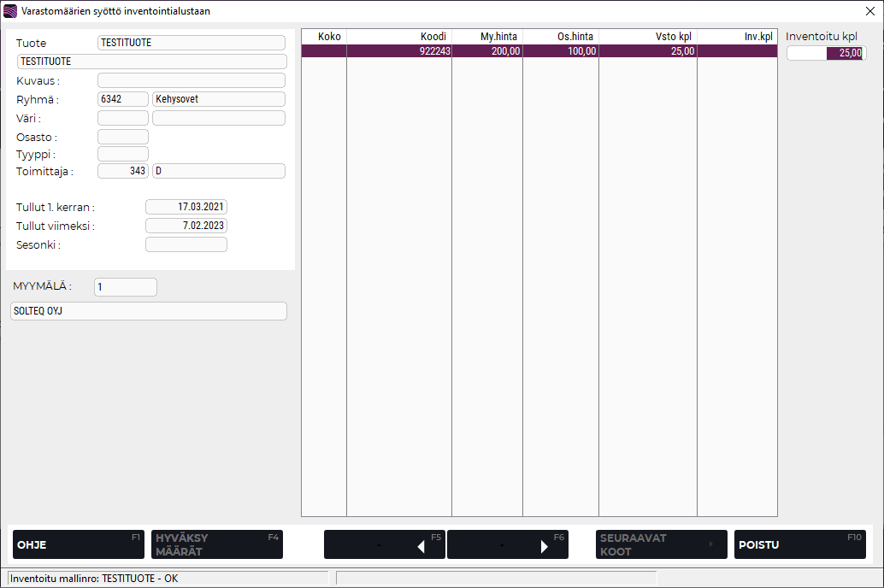The height and width of the screenshot is (588, 884).
Task: Select the highlighted product row 922243
Action: 539,50
